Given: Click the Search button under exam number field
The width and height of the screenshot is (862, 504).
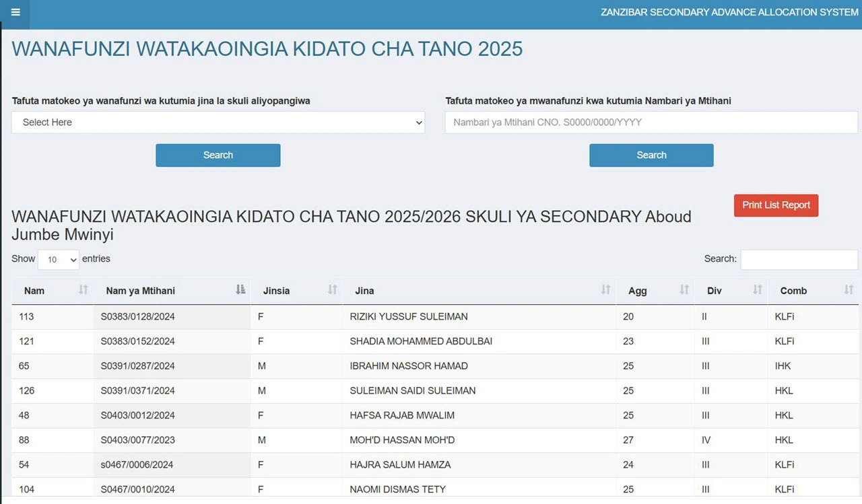Looking at the screenshot, I should 651,155.
